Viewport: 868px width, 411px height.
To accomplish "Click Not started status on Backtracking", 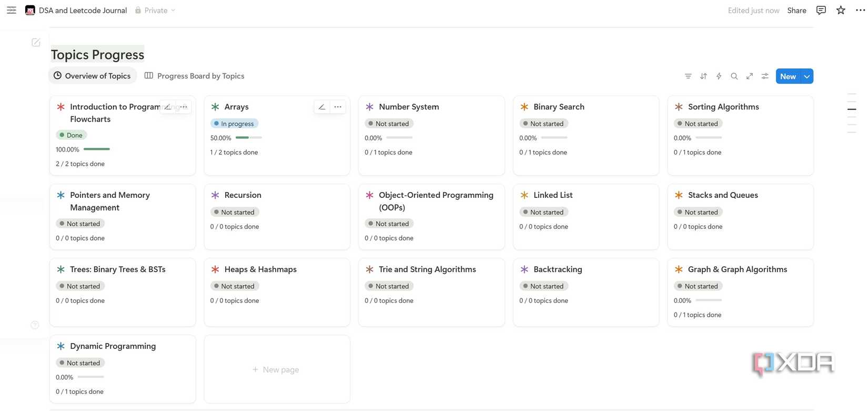I will 544,286.
